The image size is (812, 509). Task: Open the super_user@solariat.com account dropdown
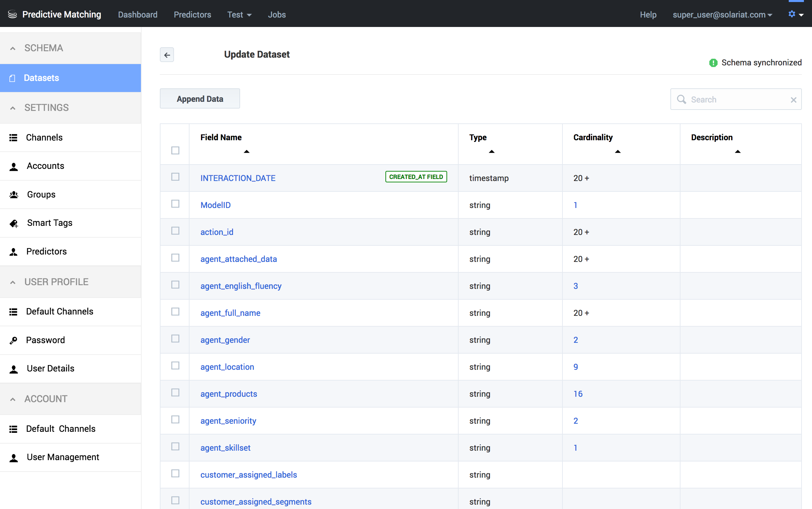click(x=722, y=15)
